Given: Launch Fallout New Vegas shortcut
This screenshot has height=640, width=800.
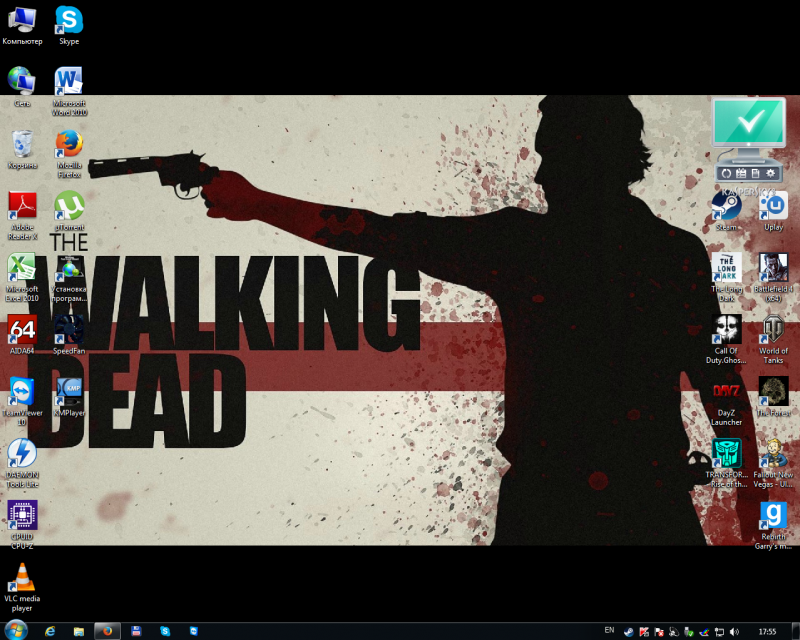Looking at the screenshot, I should pos(773,463).
